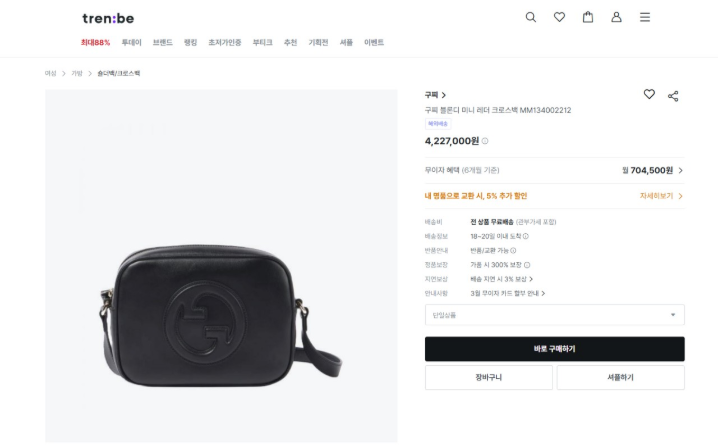Open the search magnifier icon
718x448 pixels.
(530, 17)
